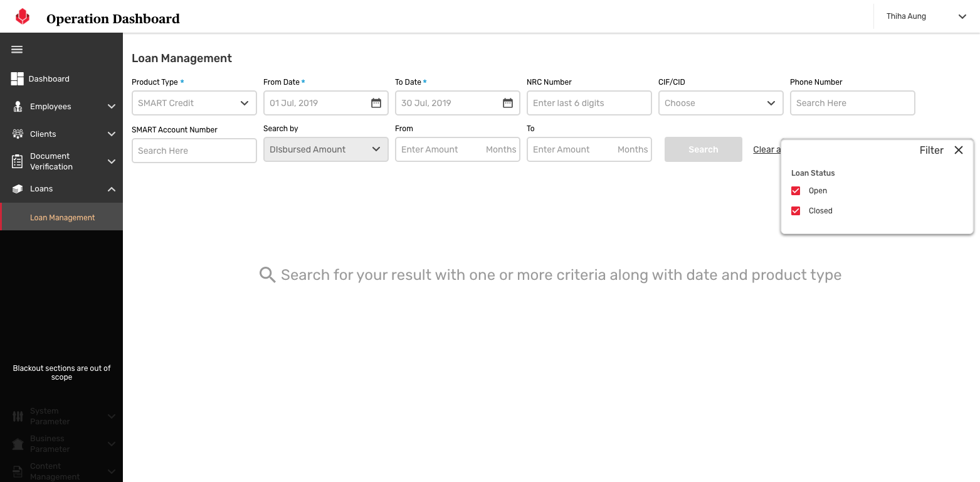Click the red logo beside Operation Dashboard
Viewport: 980px width, 482px height.
point(23,17)
